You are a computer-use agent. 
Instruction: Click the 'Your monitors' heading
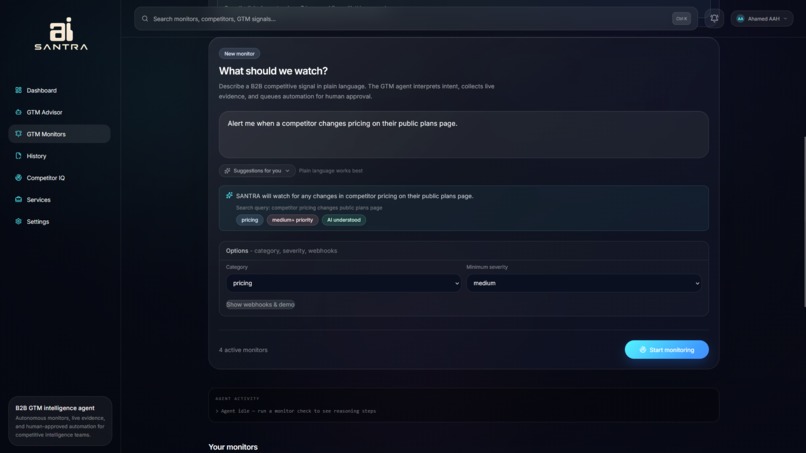(233, 447)
